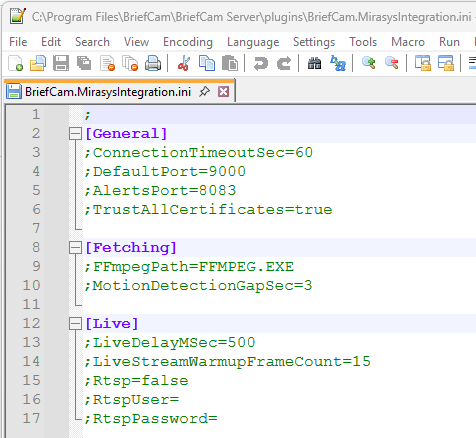Zoom in with the magnifier plus icon
Viewport: 476px width, 438px height.
pyautogui.click(x=369, y=63)
